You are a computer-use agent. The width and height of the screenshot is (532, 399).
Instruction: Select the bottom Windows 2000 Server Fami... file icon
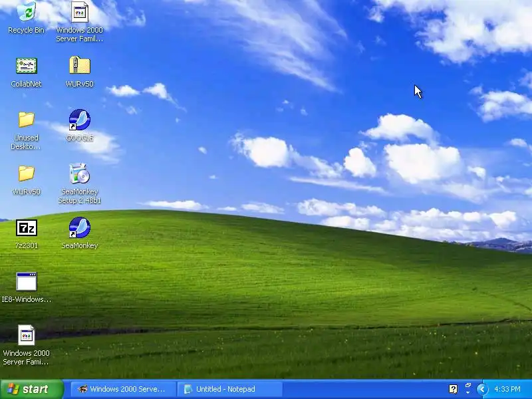tap(27, 335)
